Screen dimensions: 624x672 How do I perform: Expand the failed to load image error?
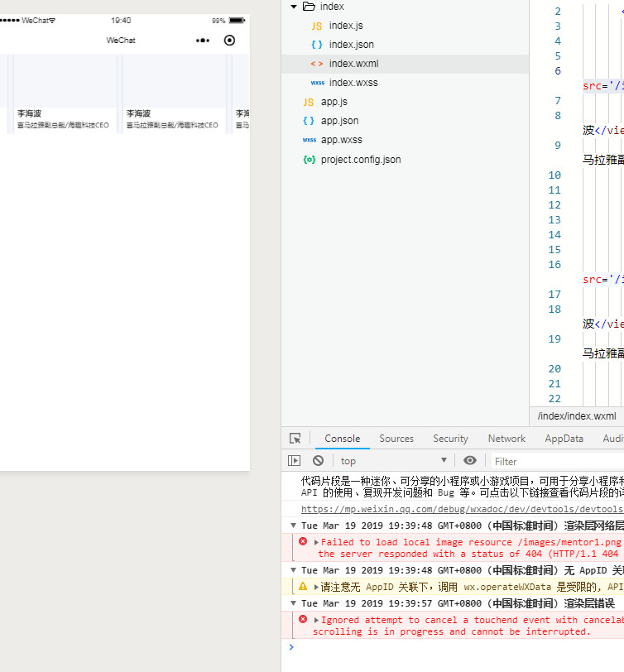(316, 542)
